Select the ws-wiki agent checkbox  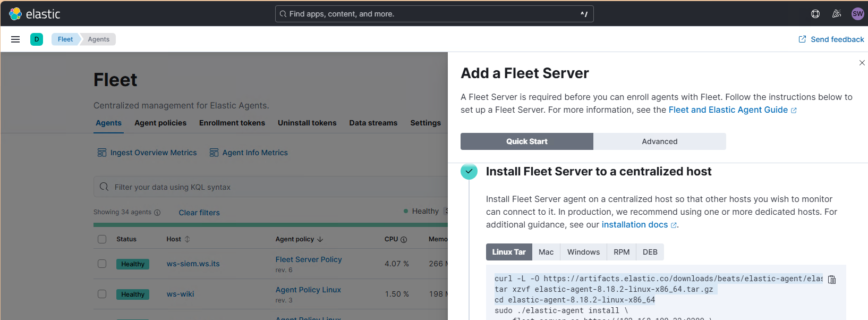(x=102, y=294)
